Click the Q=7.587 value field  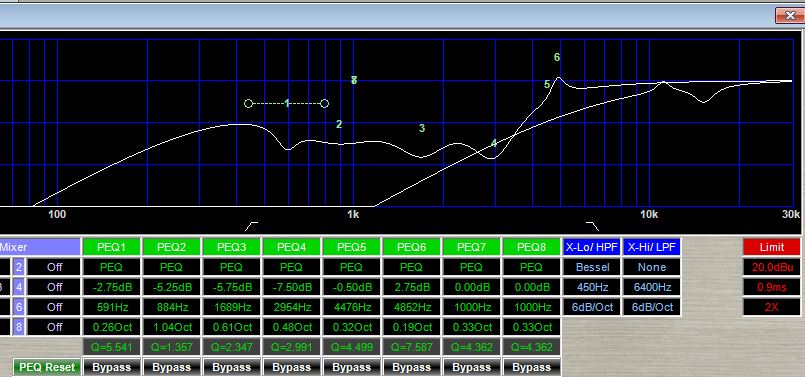tap(411, 347)
